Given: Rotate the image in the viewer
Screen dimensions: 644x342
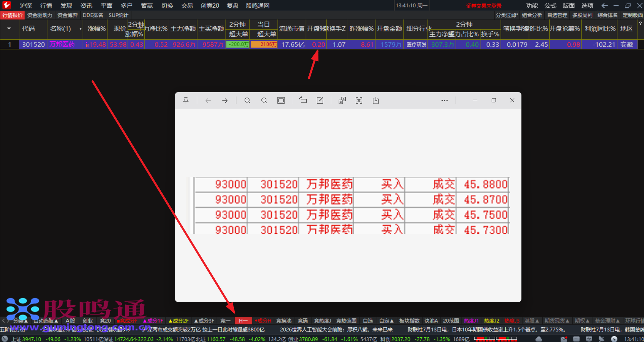Looking at the screenshot, I should pyautogui.click(x=303, y=100).
